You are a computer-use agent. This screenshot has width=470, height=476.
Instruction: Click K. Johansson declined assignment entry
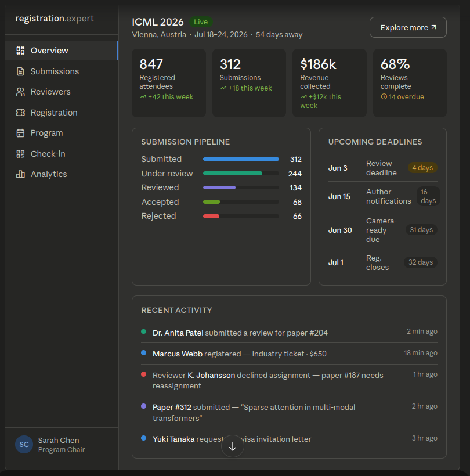coord(289,380)
